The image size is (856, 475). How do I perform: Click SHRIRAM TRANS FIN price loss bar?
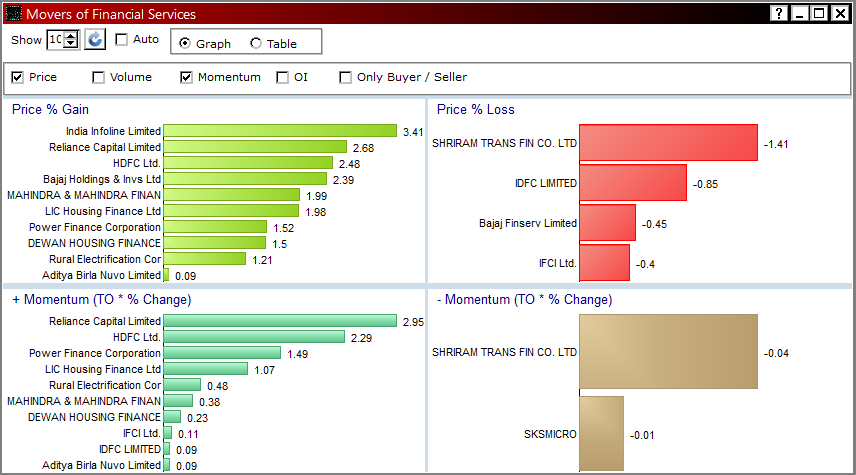click(x=668, y=143)
